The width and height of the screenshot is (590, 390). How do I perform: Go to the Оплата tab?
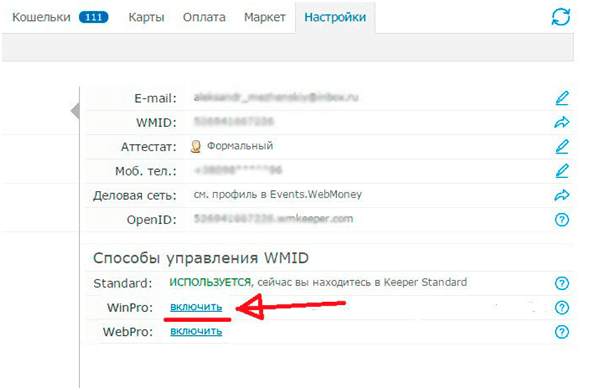(x=204, y=17)
